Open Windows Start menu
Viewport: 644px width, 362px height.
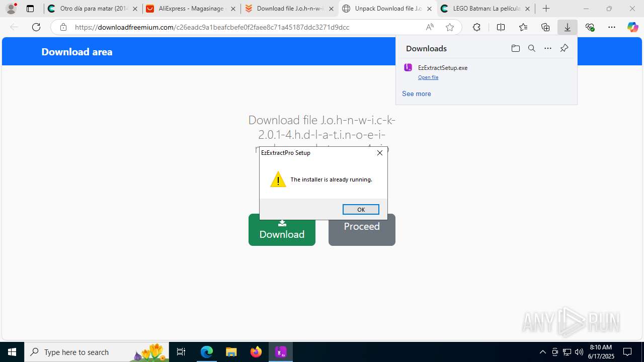12,352
